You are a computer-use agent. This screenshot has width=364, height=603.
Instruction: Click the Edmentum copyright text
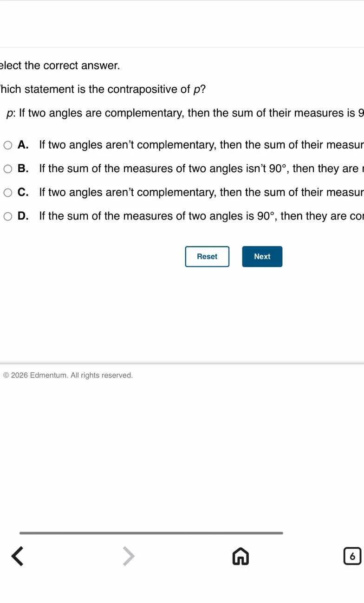(x=68, y=375)
